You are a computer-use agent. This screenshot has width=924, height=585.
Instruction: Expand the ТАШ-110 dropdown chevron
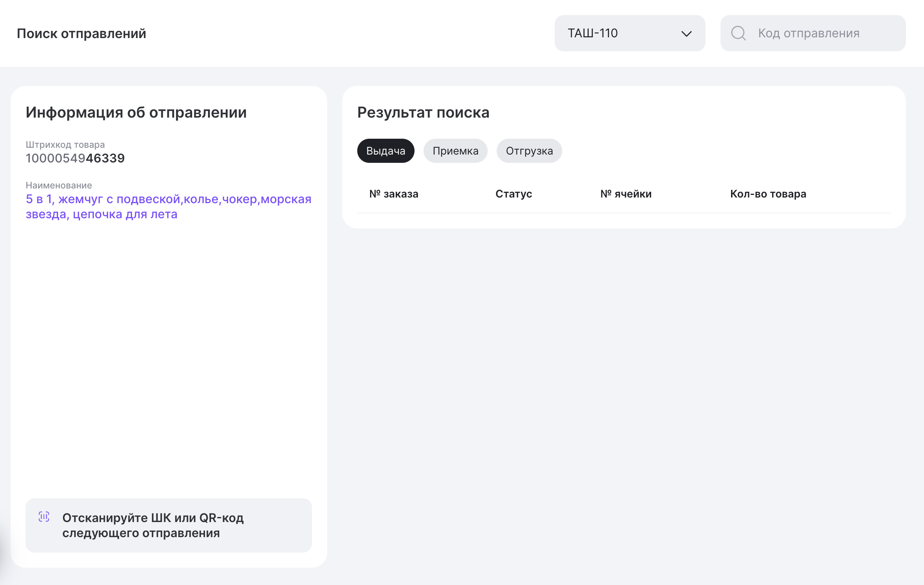[x=686, y=34]
